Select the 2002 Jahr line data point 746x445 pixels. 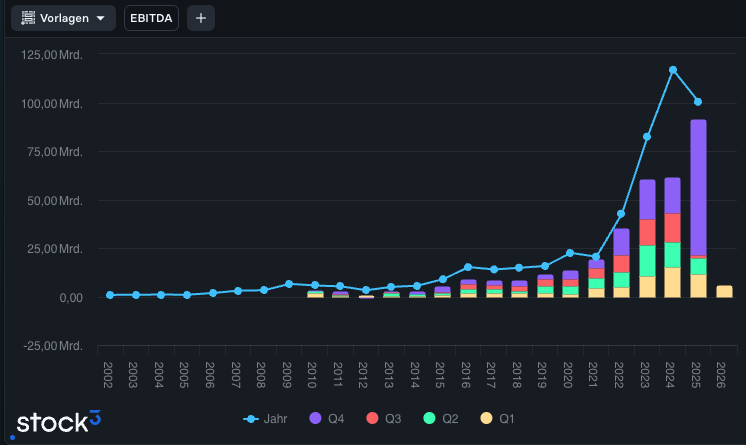110,295
